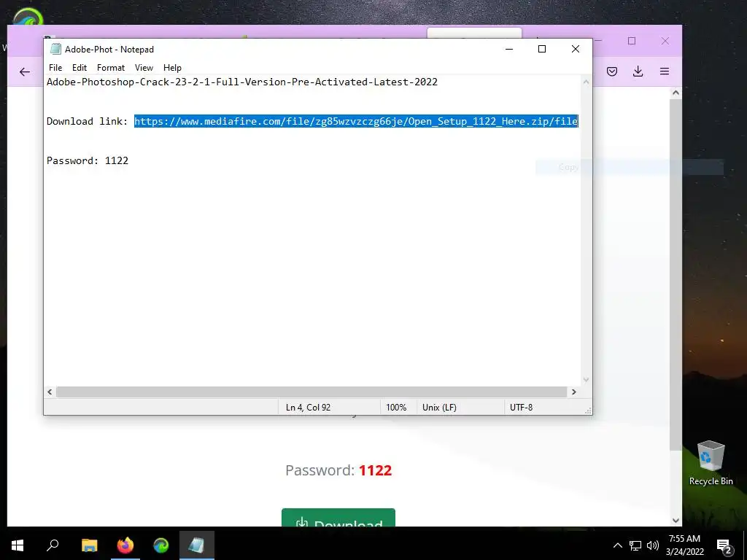Click Notepad horizontal scrollbar left arrow
This screenshot has width=747, height=560.
(x=50, y=392)
